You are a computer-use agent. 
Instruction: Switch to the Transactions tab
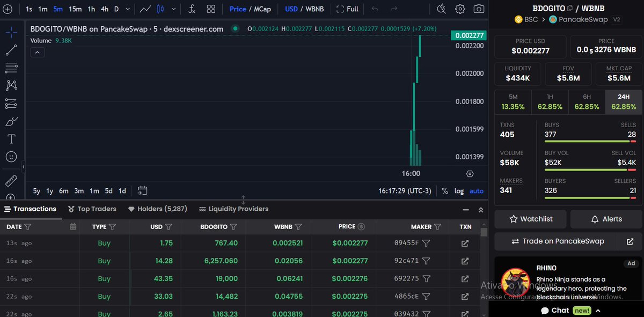click(x=30, y=209)
